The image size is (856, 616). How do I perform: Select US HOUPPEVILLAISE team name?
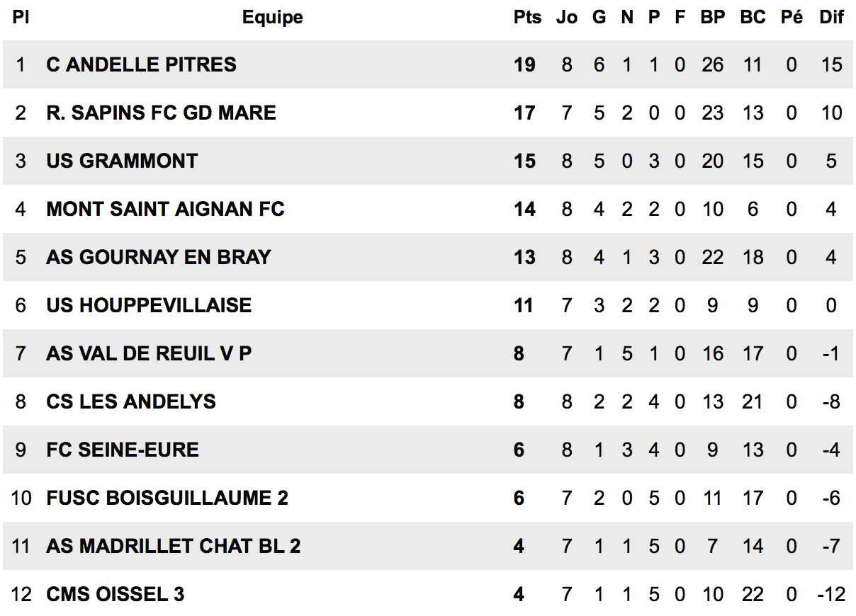pyautogui.click(x=149, y=305)
